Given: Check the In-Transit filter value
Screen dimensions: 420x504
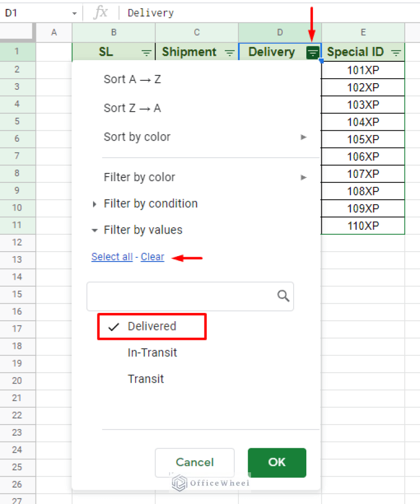Looking at the screenshot, I should (152, 352).
